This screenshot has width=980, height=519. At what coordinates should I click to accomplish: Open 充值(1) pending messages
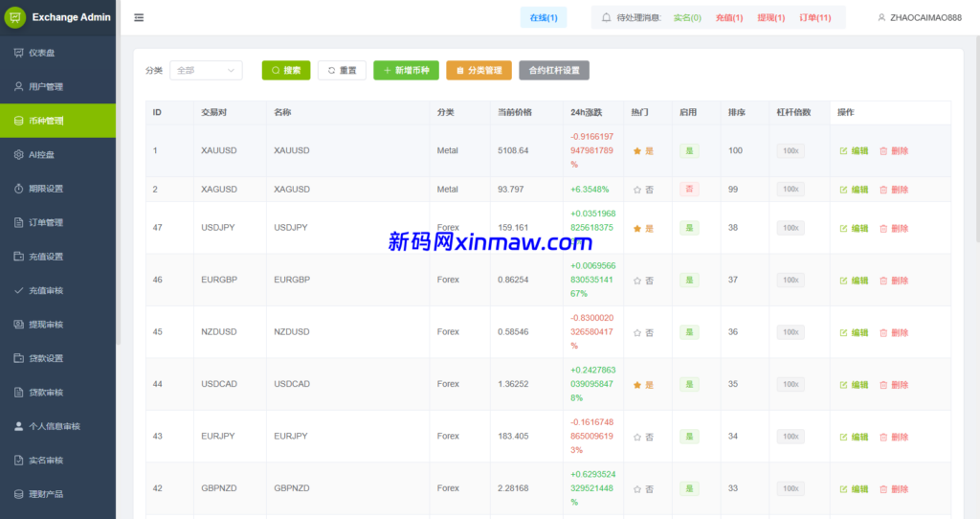click(728, 17)
